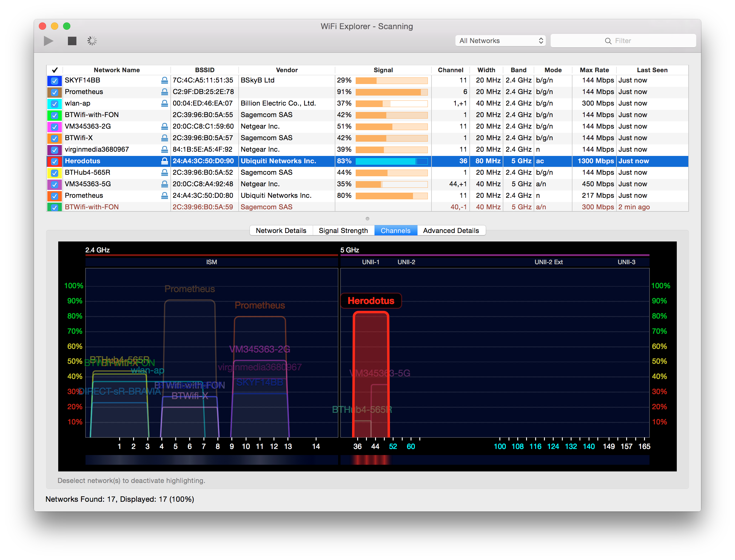Switch to the Network Details tab
Viewport: 735px width, 560px height.
(x=281, y=231)
